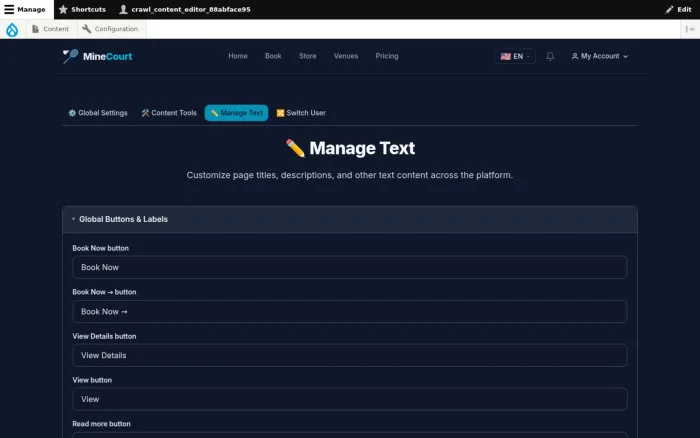
Task: Click the 'View button' label
Action: pyautogui.click(x=92, y=380)
